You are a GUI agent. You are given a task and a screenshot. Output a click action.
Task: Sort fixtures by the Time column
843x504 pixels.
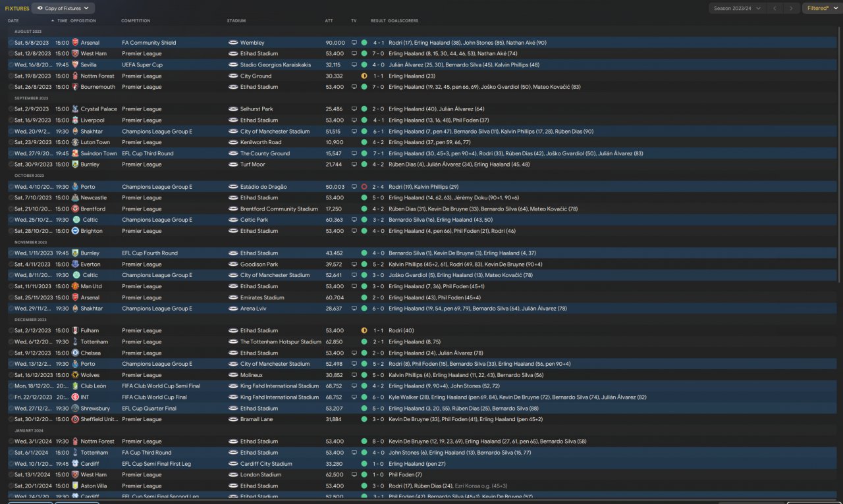click(x=63, y=21)
